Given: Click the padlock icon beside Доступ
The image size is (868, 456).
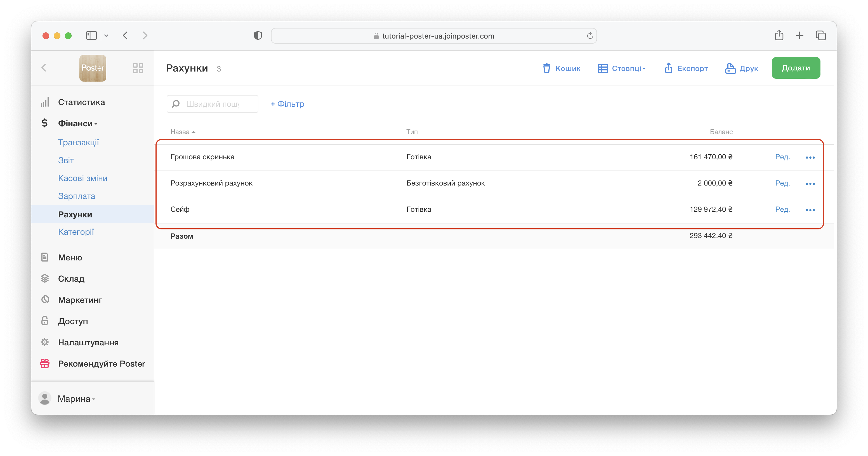Looking at the screenshot, I should pos(45,320).
